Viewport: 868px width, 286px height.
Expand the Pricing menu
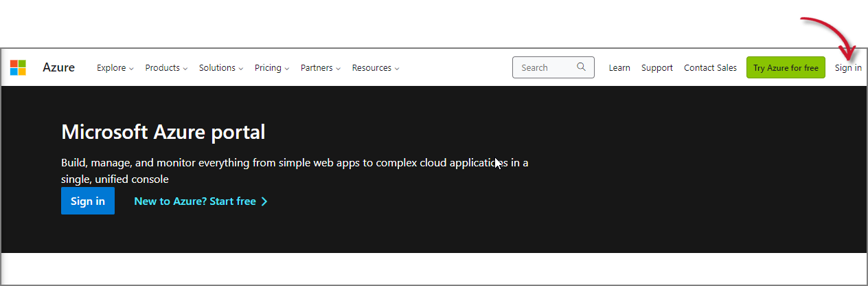tap(272, 68)
